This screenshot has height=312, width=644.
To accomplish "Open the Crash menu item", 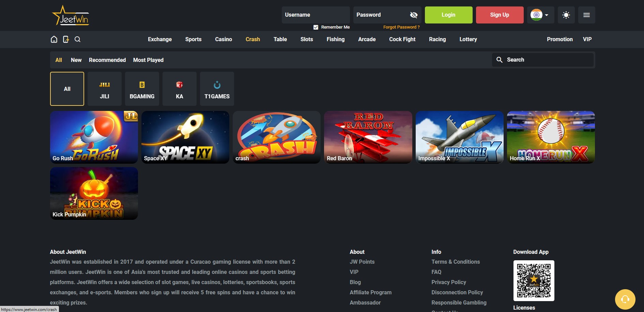I will point(253,39).
